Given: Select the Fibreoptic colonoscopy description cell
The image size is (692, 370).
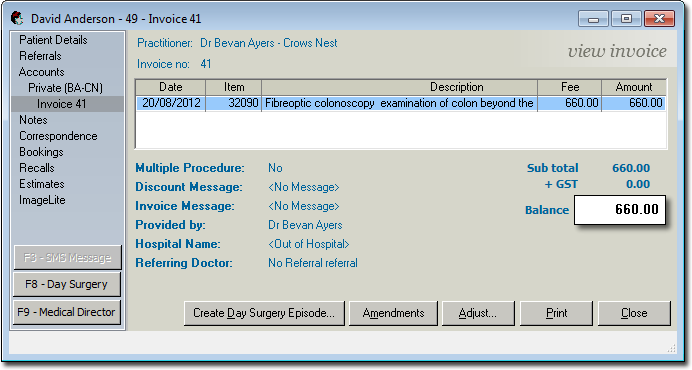Looking at the screenshot, I should coord(399,103).
